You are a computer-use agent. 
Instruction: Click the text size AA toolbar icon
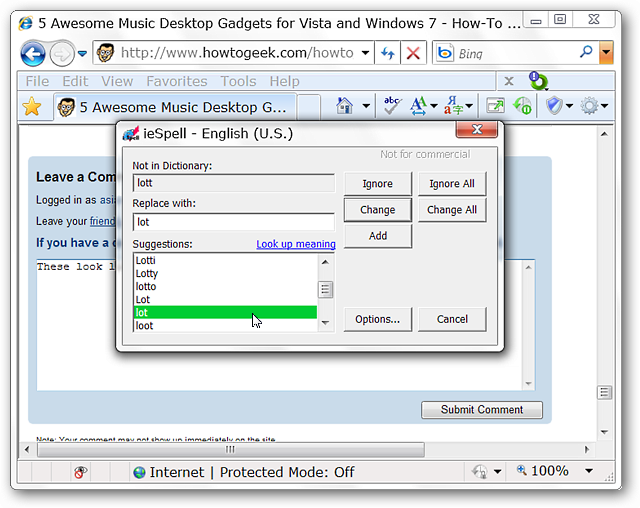coord(419,106)
